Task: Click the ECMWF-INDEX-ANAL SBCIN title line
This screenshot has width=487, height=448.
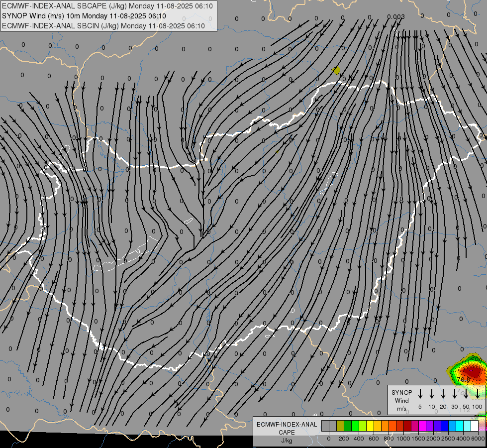Action: click(x=103, y=26)
